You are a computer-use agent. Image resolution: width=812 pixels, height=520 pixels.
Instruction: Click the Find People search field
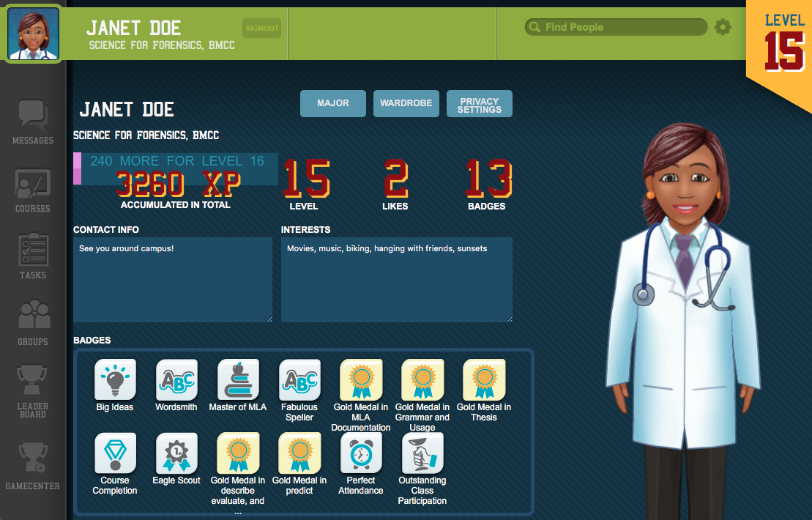point(622,28)
